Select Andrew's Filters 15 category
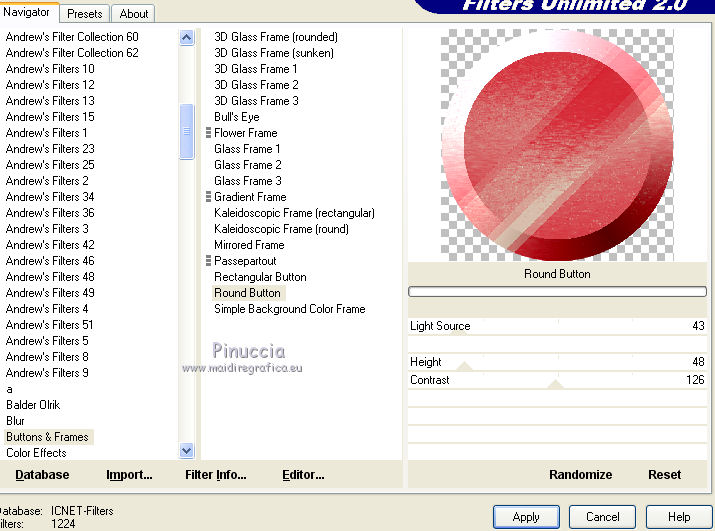Screen dimensions: 715x531 (x=50, y=117)
